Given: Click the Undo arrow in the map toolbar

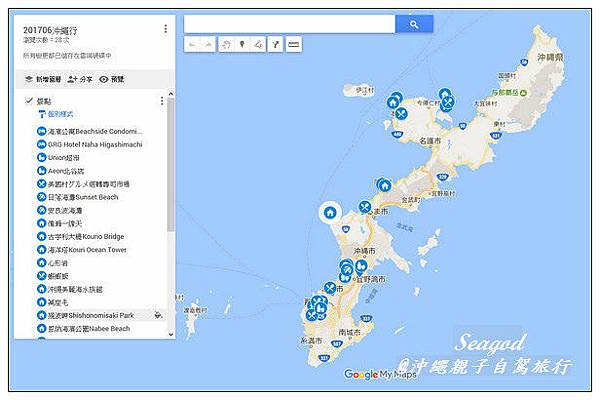Looking at the screenshot, I should 192,44.
